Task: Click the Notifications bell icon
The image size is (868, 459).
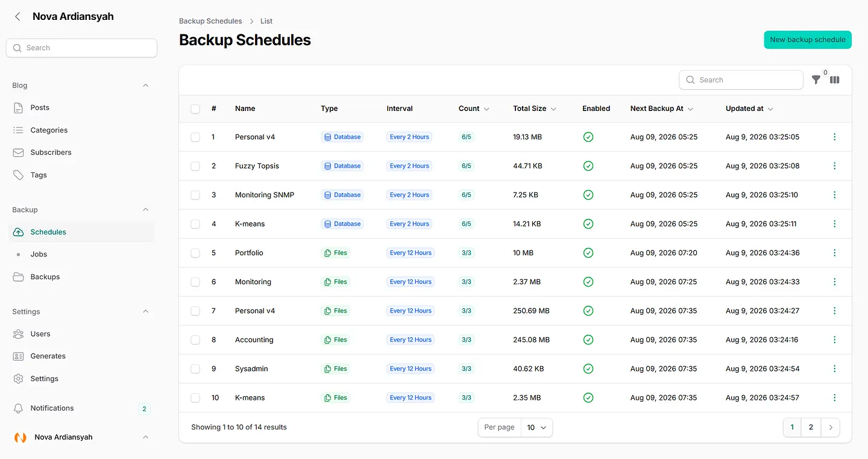Action: (19, 408)
